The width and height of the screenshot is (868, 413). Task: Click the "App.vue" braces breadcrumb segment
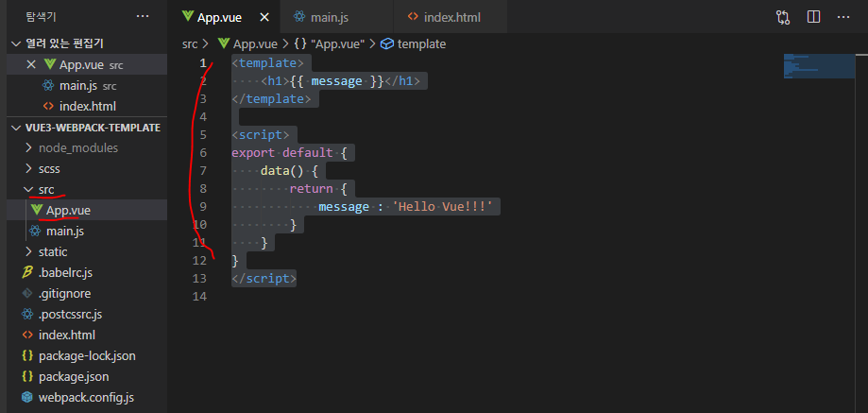pyautogui.click(x=330, y=43)
